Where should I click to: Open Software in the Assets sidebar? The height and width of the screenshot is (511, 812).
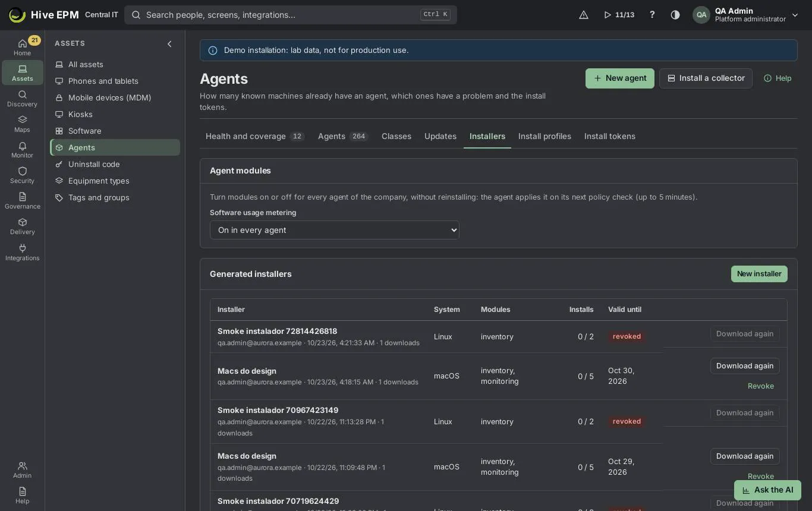(x=115, y=131)
